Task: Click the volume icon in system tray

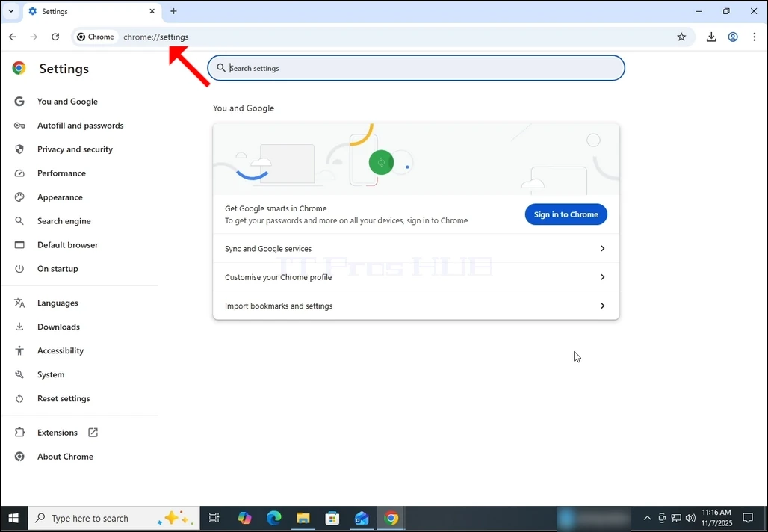Action: point(690,518)
